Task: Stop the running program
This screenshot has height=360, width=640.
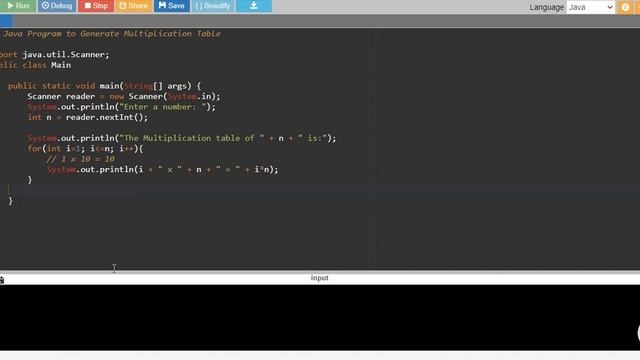Action: [x=96, y=6]
